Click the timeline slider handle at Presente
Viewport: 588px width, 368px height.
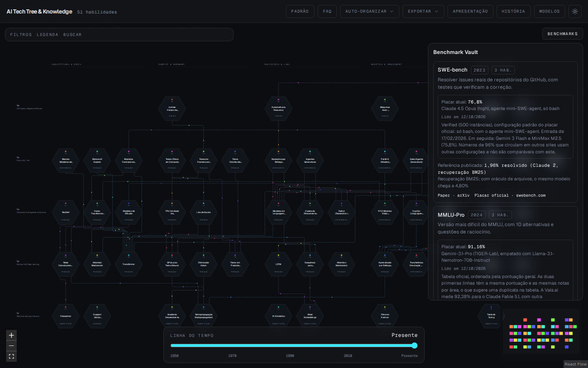pos(414,346)
